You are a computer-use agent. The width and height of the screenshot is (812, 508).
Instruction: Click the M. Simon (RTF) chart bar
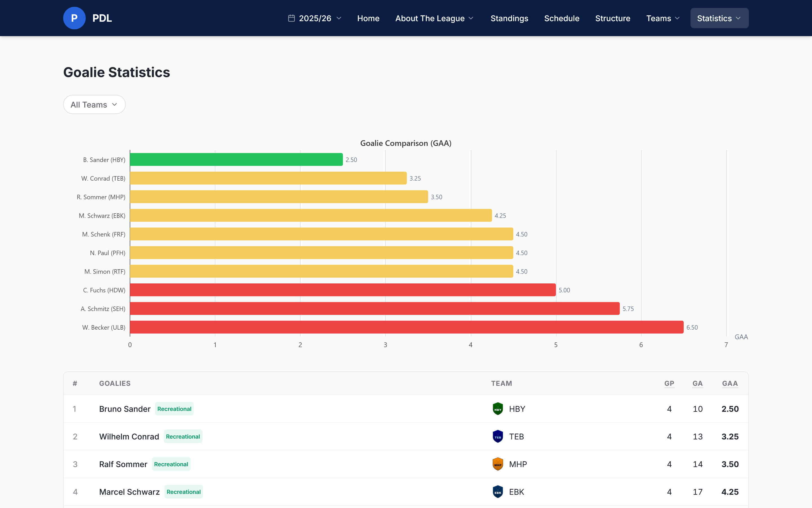click(x=321, y=271)
